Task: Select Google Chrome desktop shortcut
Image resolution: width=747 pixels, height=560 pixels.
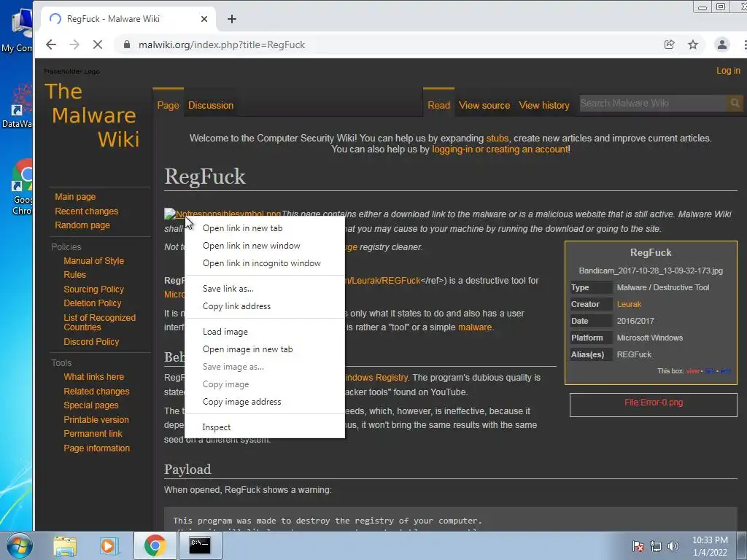Action: click(x=22, y=187)
